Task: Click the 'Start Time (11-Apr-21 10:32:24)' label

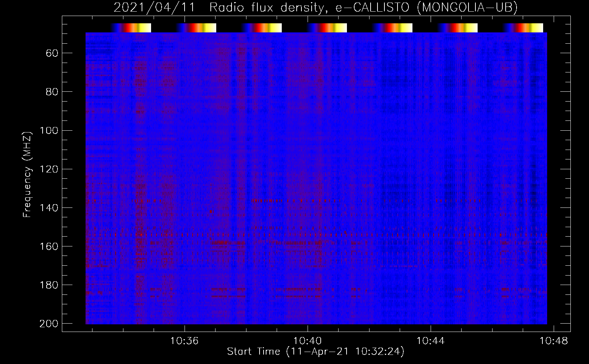Action: click(316, 352)
